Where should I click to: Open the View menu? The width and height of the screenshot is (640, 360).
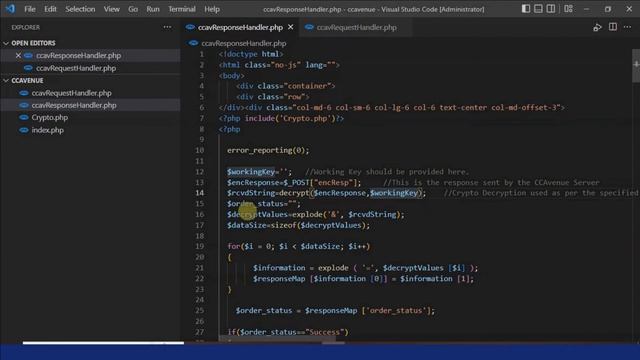click(x=111, y=9)
